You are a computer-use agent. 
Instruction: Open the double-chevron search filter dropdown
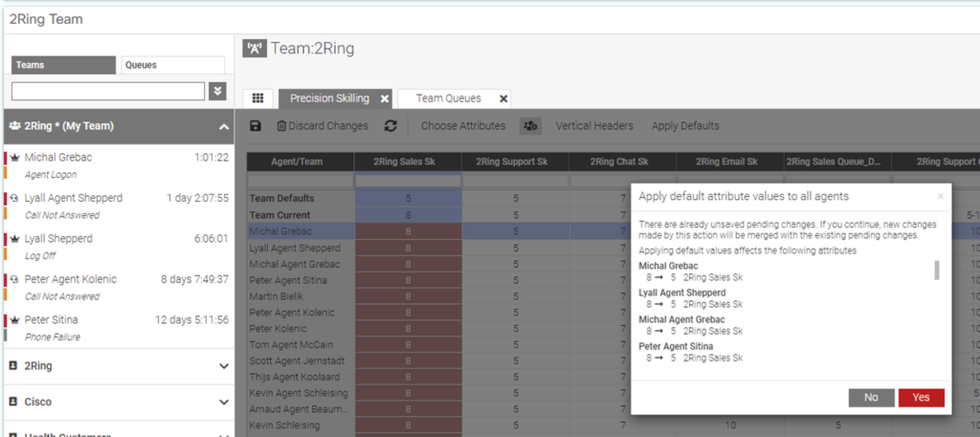pos(217,91)
